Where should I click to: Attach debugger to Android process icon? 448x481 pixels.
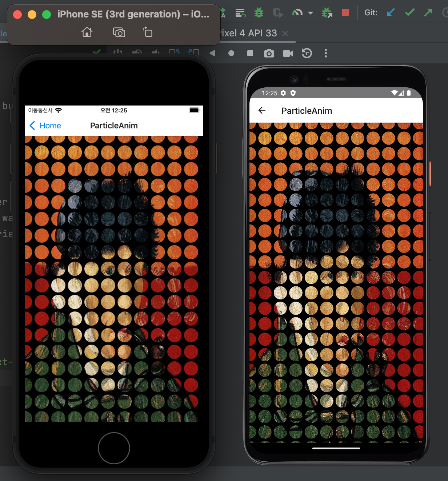327,13
